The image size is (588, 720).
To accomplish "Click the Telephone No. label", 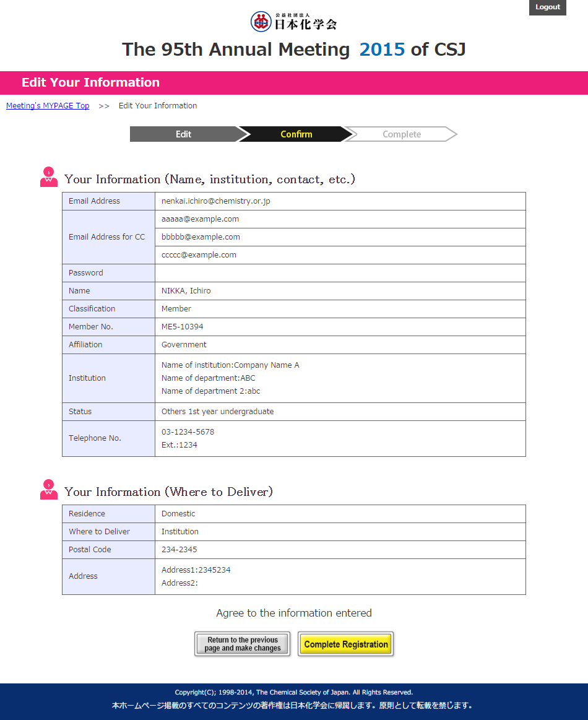I will (x=95, y=438).
